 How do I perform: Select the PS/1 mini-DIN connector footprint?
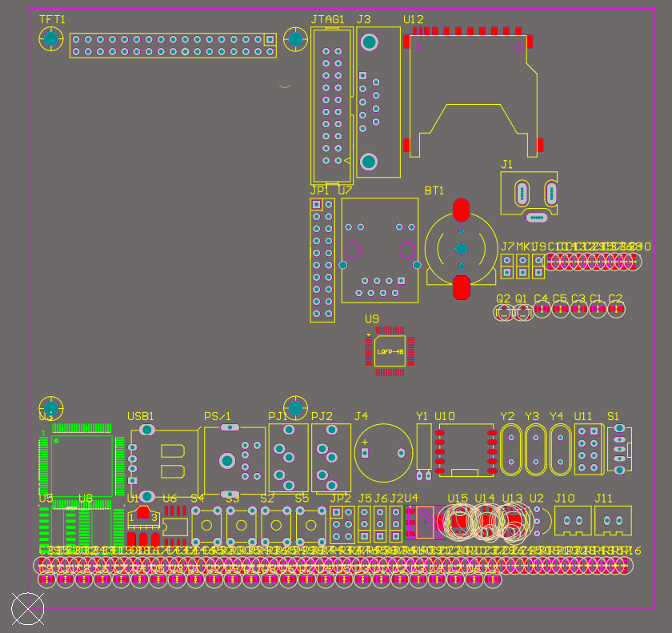[x=235, y=461]
